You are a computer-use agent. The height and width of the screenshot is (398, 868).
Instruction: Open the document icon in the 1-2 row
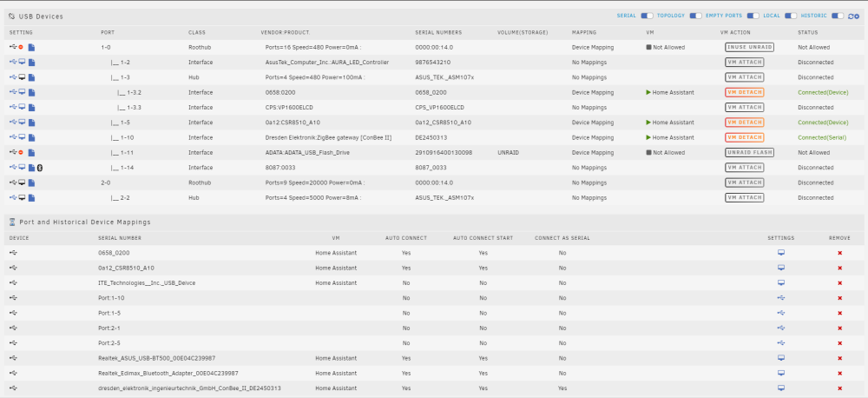(x=31, y=62)
